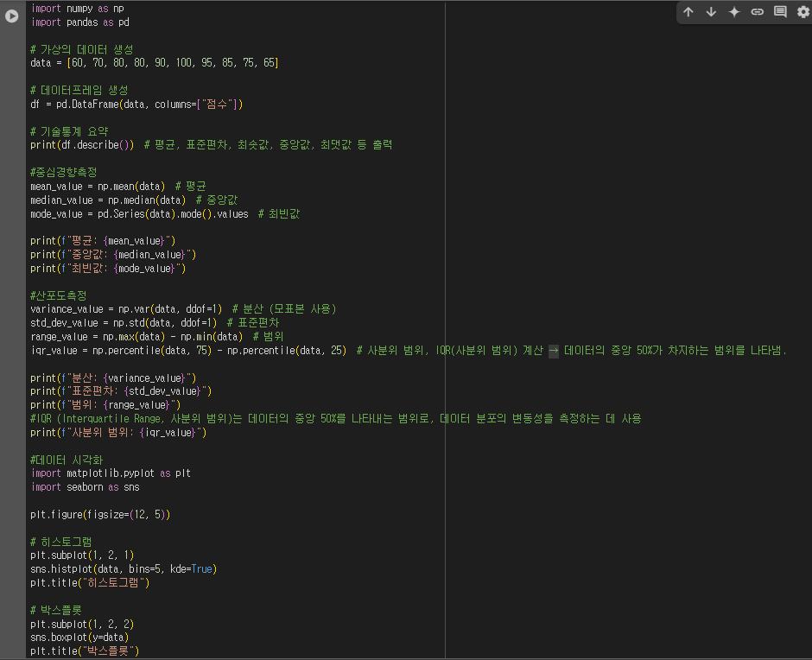Click the '#데이터 시각화' comment

pos(67,460)
